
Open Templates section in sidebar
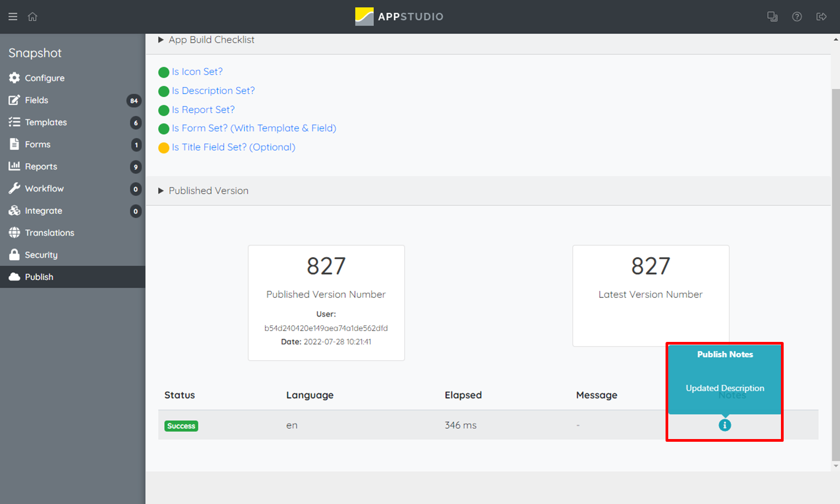72,122
